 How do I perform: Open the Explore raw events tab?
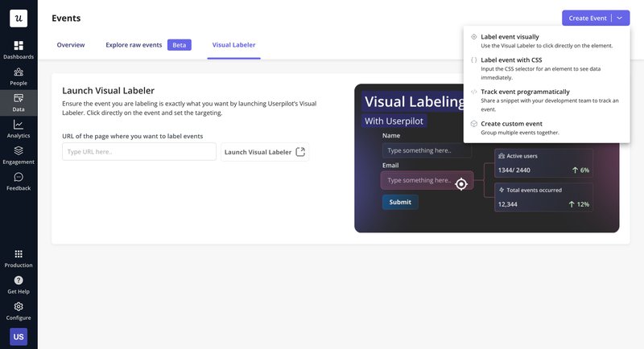[134, 45]
